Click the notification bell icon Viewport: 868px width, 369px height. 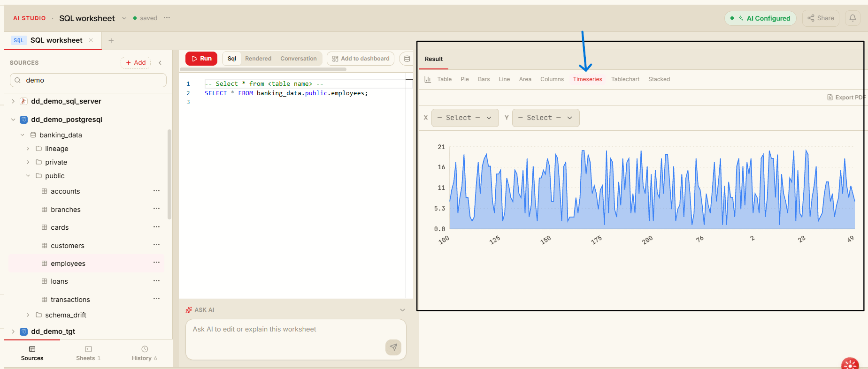click(x=853, y=18)
